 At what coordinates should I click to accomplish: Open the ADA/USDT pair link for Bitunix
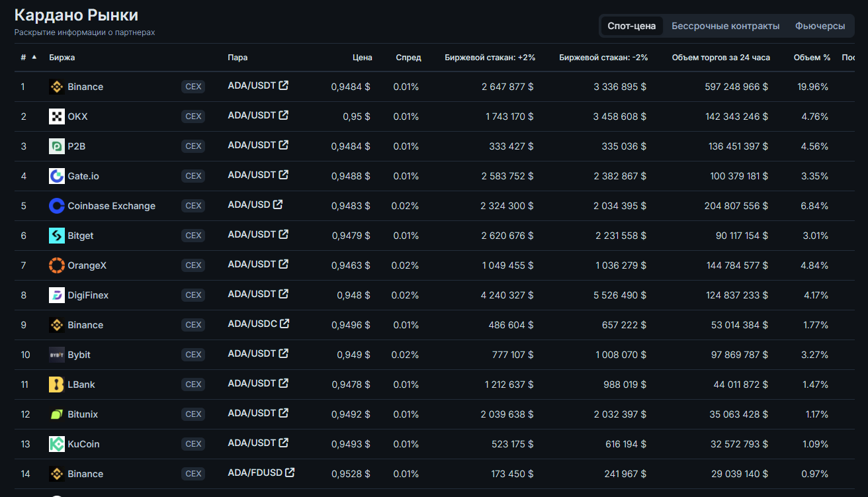coord(251,413)
